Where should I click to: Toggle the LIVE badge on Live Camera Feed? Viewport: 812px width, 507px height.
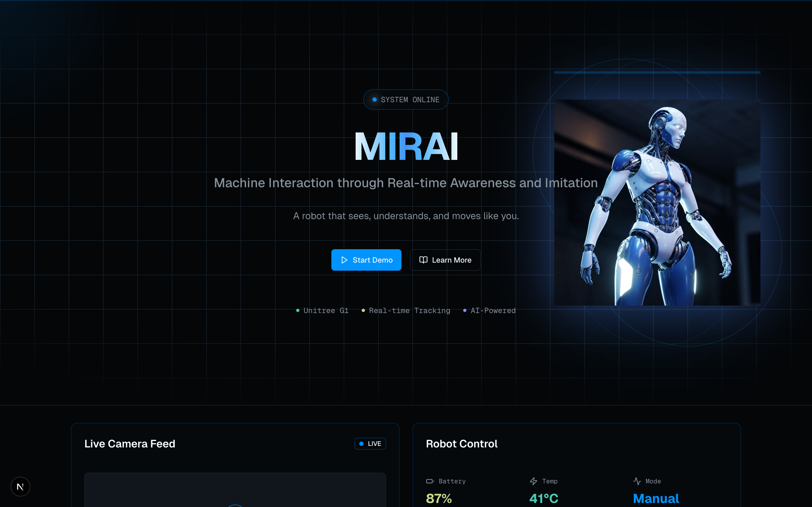[x=370, y=443]
